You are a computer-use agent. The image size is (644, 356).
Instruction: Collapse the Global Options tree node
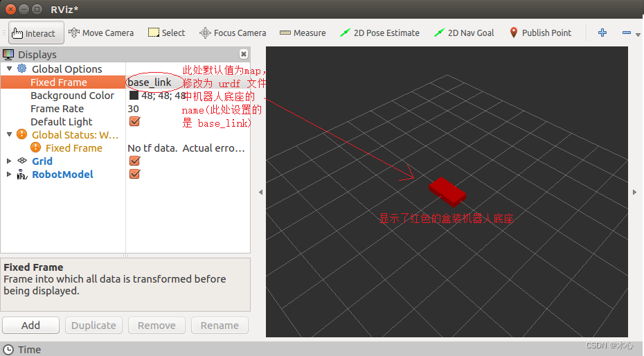(9, 69)
